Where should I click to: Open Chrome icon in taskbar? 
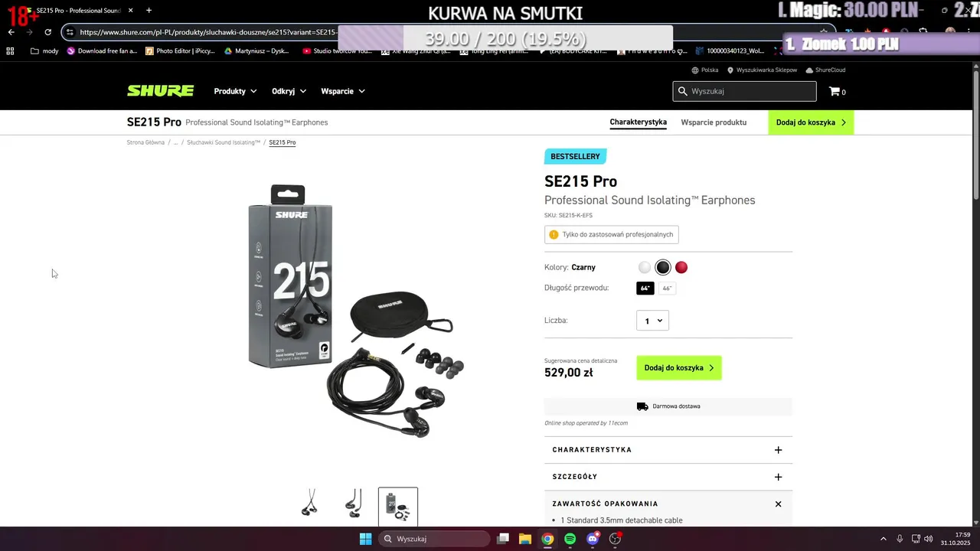(547, 539)
